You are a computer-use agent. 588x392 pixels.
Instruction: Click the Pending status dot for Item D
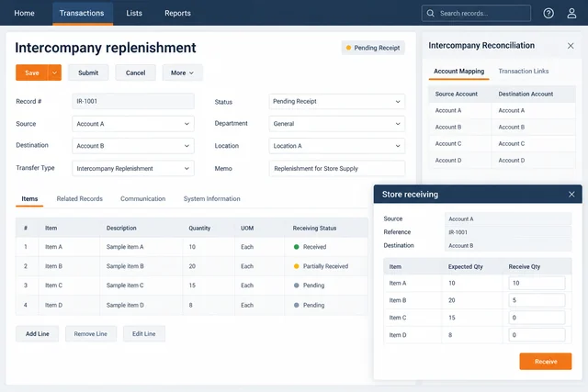(x=296, y=305)
